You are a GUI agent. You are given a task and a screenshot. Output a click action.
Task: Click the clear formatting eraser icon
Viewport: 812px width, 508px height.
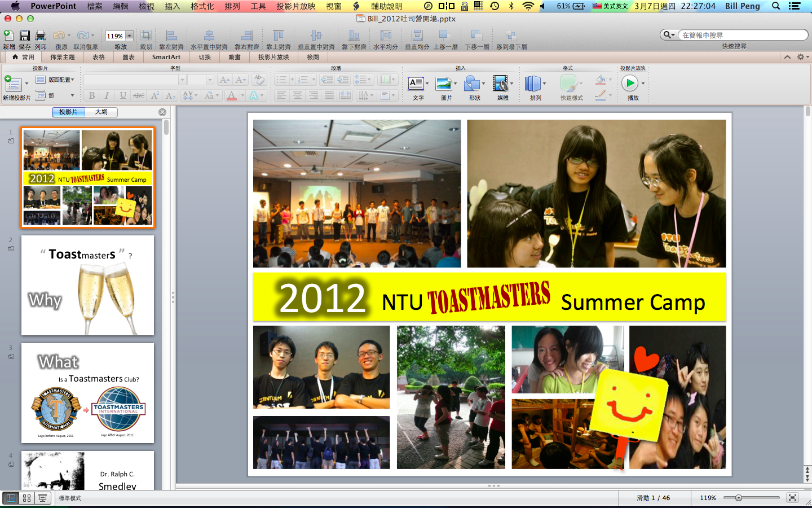(x=259, y=80)
